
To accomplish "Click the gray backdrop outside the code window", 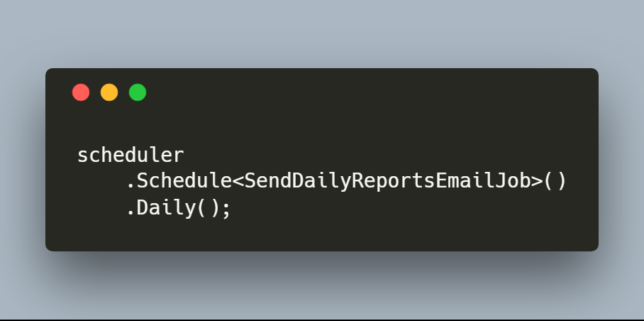I will [x=322, y=33].
